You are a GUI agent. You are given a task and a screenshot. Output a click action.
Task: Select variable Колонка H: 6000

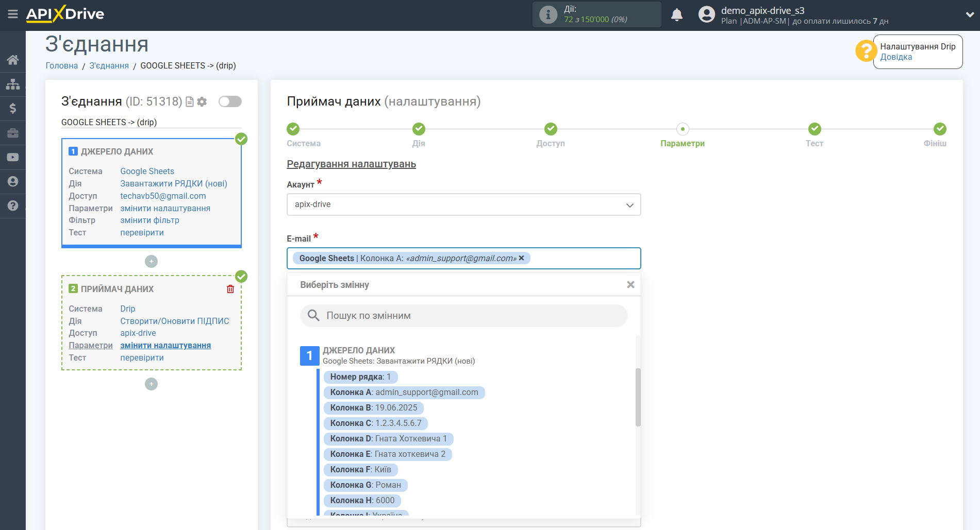pos(362,501)
